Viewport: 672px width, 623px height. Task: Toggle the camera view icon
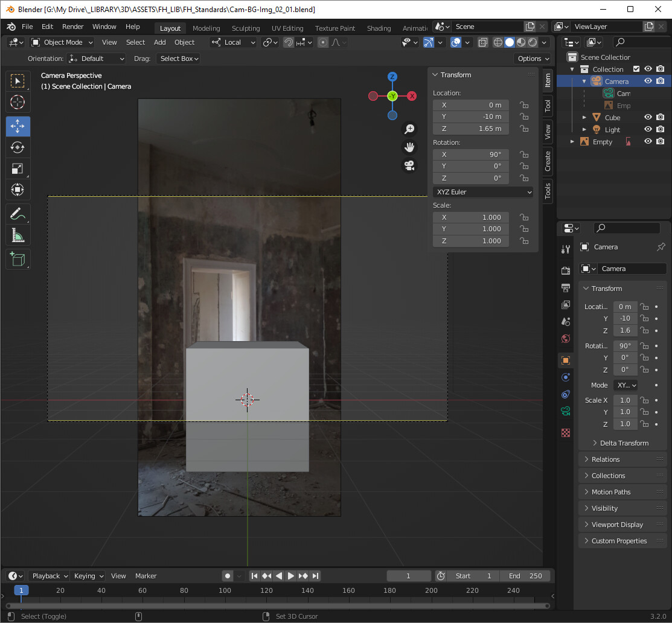410,165
